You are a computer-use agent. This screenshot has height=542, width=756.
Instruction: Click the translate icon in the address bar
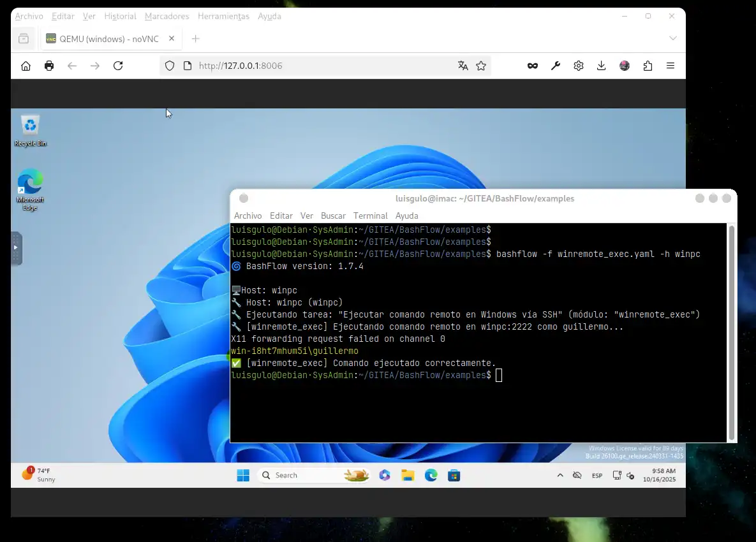pos(463,65)
